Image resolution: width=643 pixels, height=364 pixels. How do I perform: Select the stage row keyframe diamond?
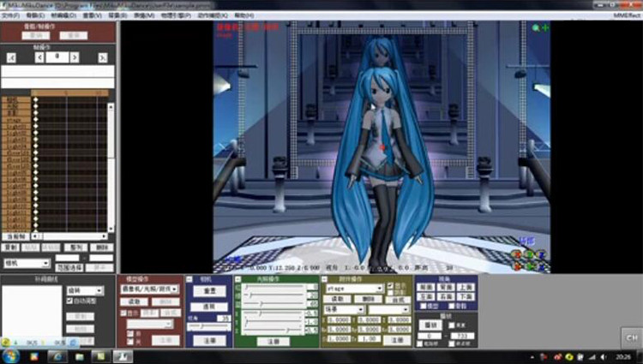point(36,120)
